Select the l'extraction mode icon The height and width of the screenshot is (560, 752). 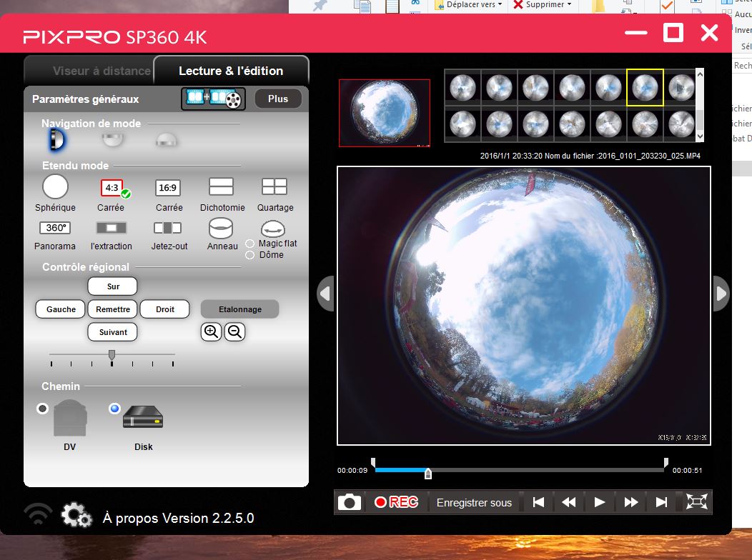click(112, 228)
